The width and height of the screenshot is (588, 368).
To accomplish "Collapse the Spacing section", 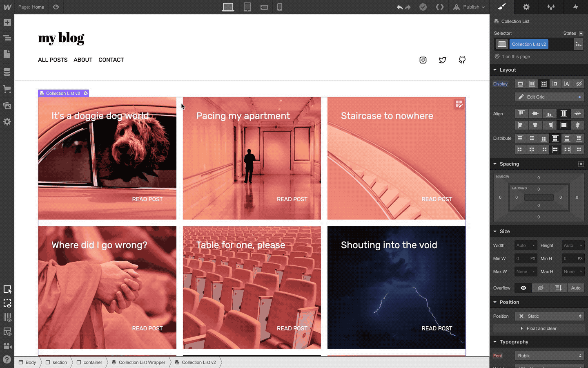I will [506, 164].
